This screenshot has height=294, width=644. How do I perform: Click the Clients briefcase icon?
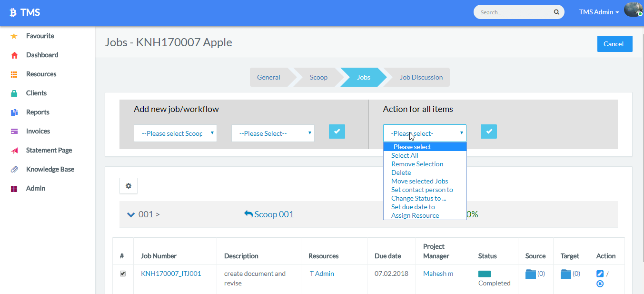pos(14,93)
